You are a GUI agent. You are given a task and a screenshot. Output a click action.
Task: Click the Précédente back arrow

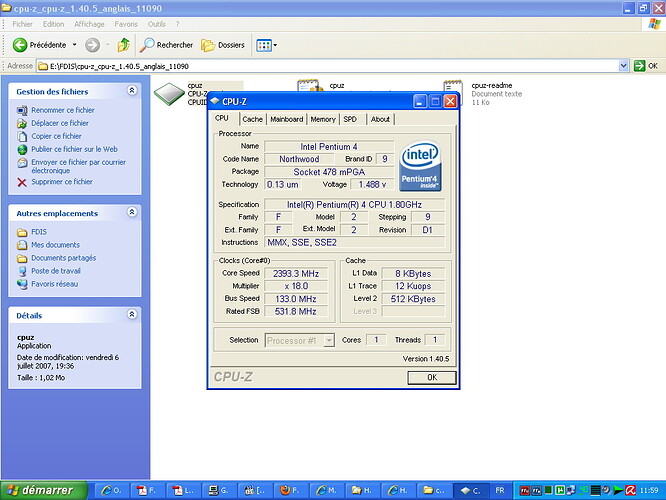tap(20, 45)
